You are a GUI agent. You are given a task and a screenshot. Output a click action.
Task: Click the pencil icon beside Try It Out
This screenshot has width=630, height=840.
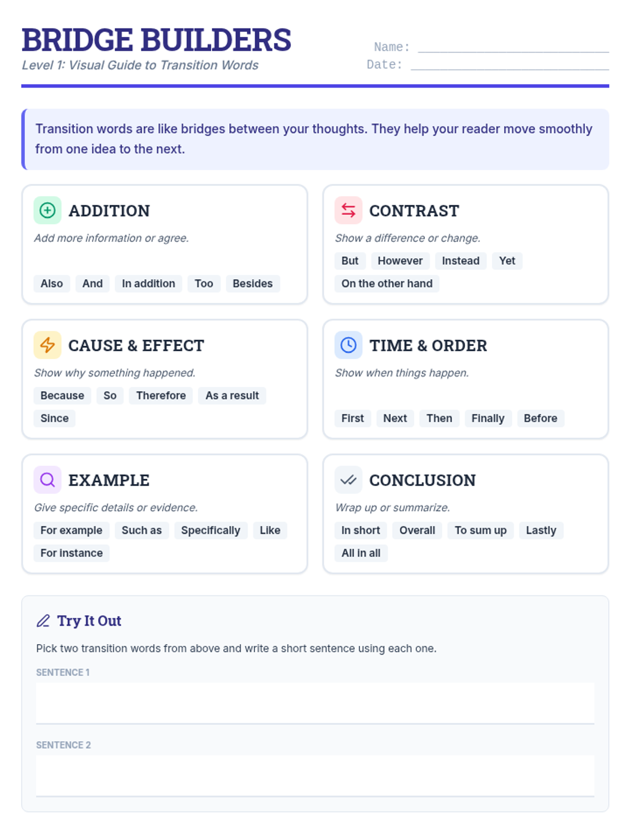(x=43, y=621)
